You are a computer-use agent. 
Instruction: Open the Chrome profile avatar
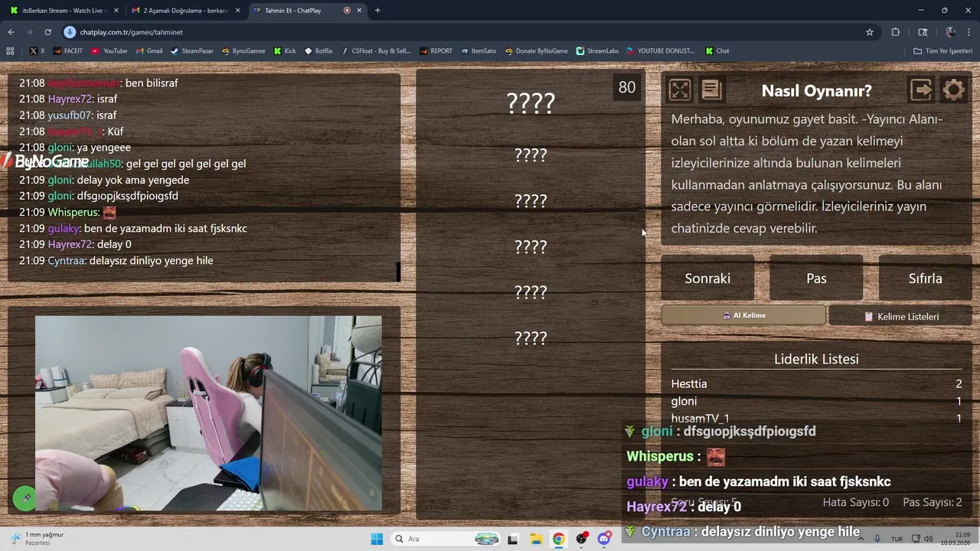tap(950, 32)
